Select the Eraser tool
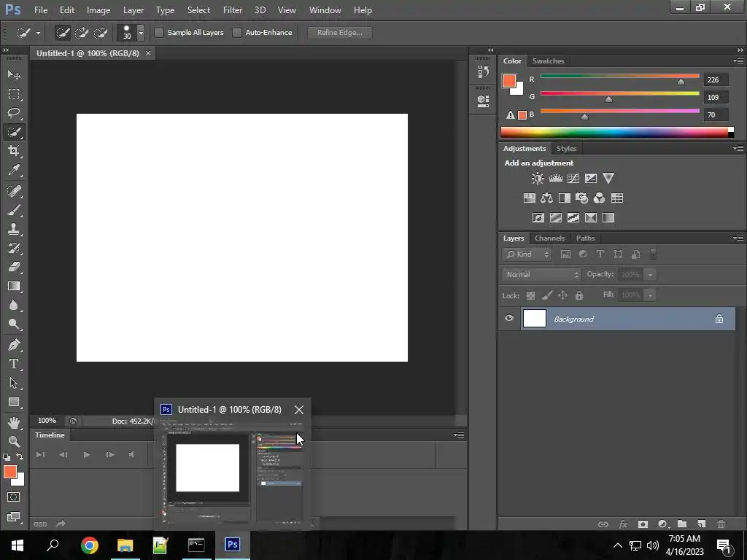This screenshot has width=747, height=560. point(14,267)
